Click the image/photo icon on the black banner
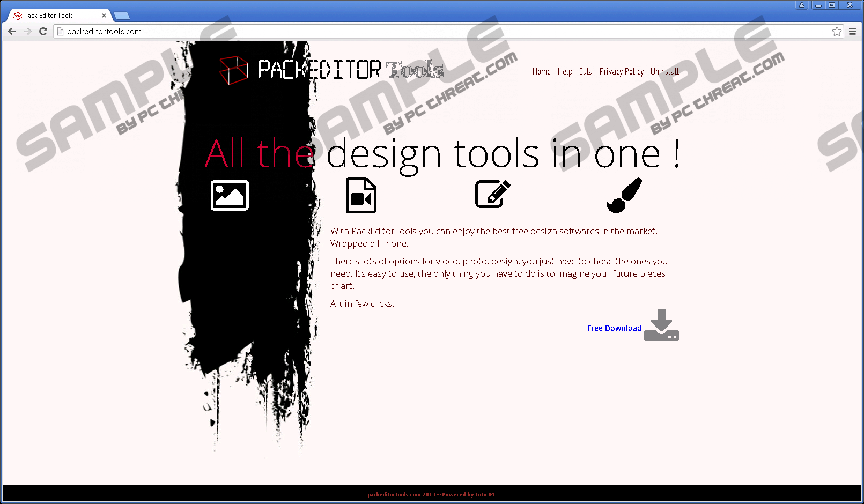The width and height of the screenshot is (864, 504). click(x=230, y=195)
